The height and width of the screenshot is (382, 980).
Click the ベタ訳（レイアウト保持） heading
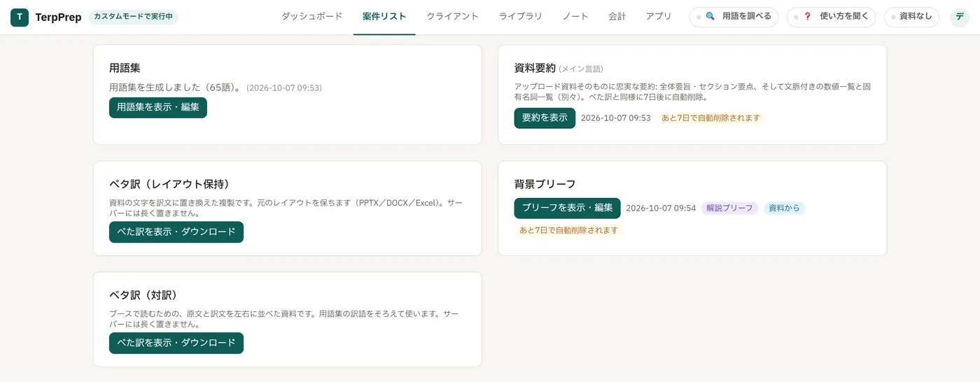(x=170, y=184)
